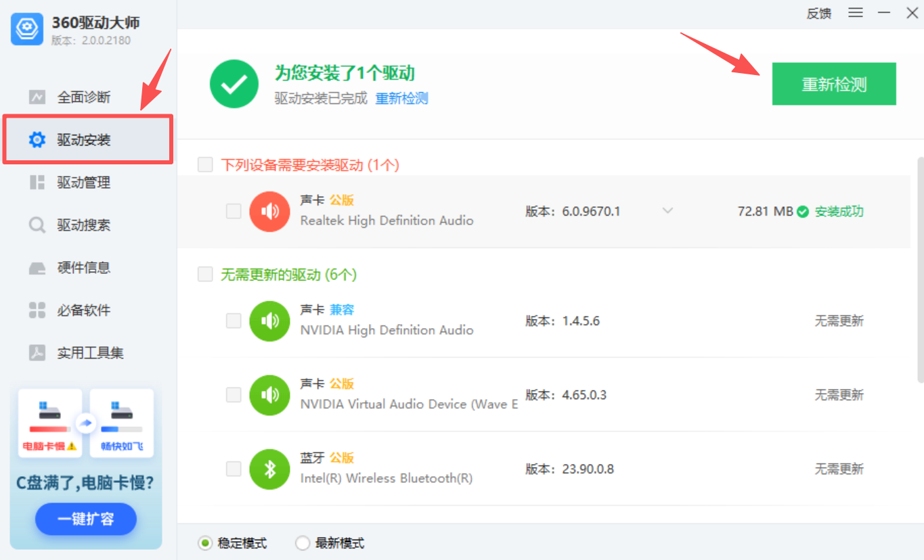Click the NVIDIA Virtual Audio Device icon
Image resolution: width=924 pixels, height=560 pixels.
point(269,395)
